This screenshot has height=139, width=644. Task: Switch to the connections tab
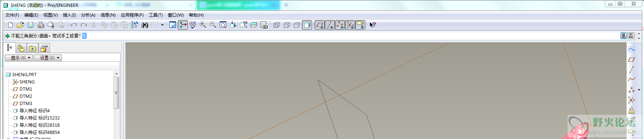point(44,48)
